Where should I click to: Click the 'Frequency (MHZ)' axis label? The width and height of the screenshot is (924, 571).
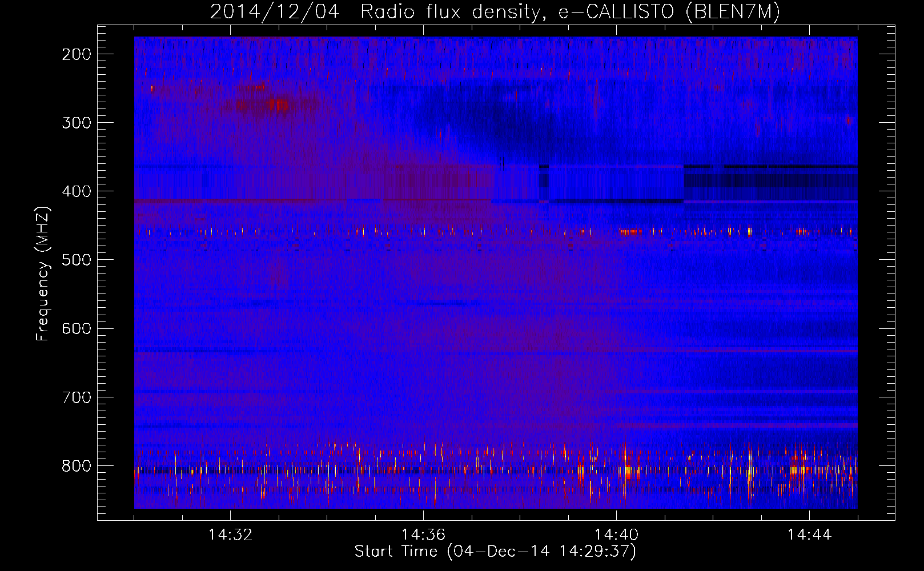click(43, 274)
